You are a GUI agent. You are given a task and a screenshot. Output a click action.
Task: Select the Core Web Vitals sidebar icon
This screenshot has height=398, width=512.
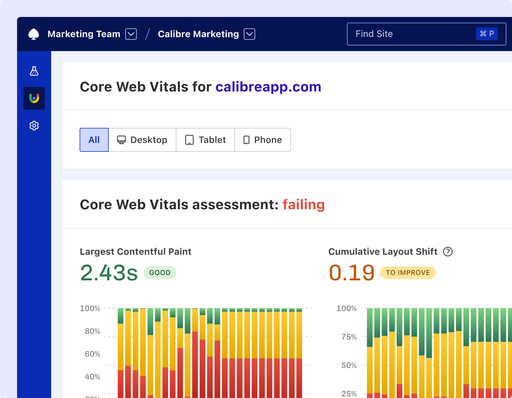coord(34,98)
